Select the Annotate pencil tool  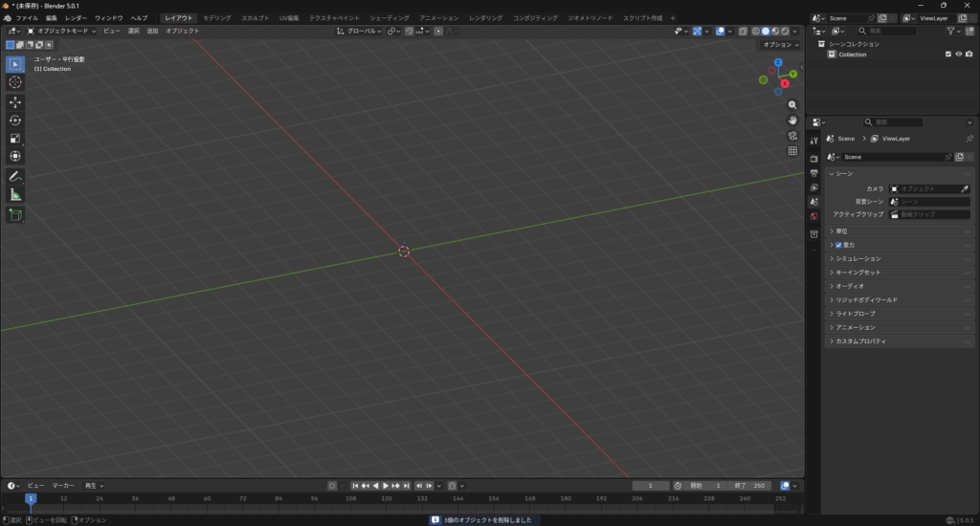pos(15,176)
